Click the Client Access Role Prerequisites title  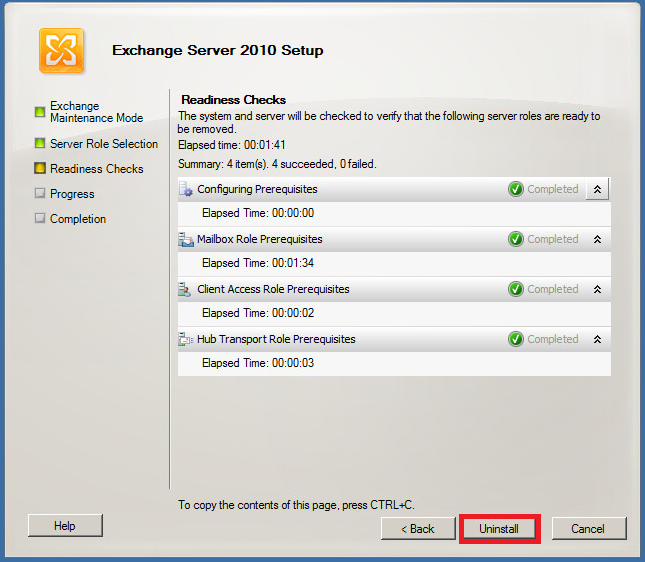click(x=273, y=290)
